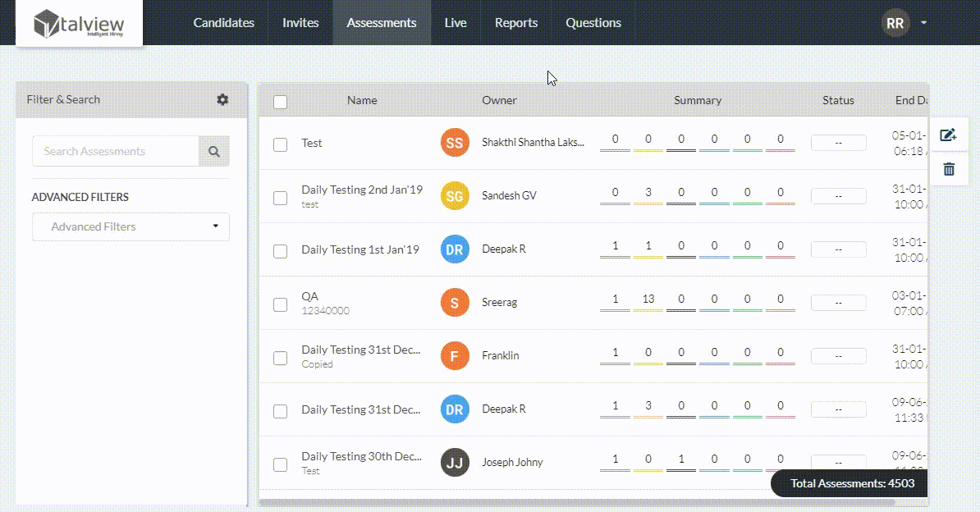The width and height of the screenshot is (980, 512).
Task: Open the QA assessment
Action: (x=310, y=296)
